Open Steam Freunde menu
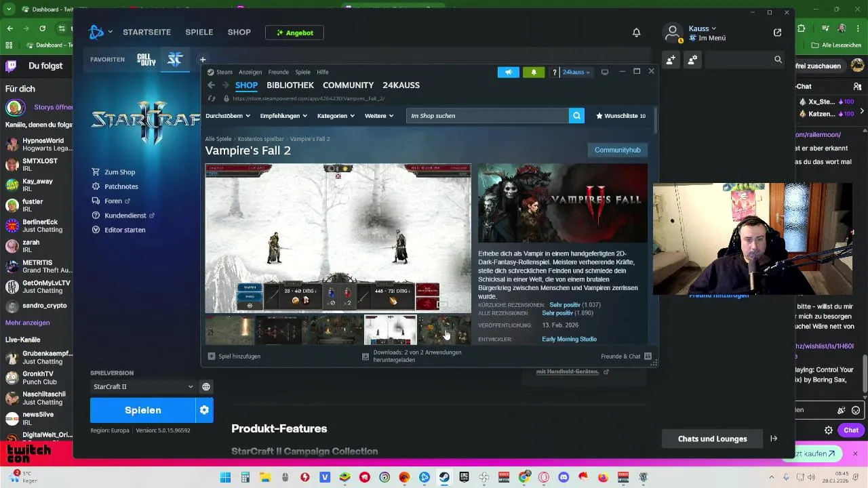The height and width of the screenshot is (488, 868). (279, 72)
